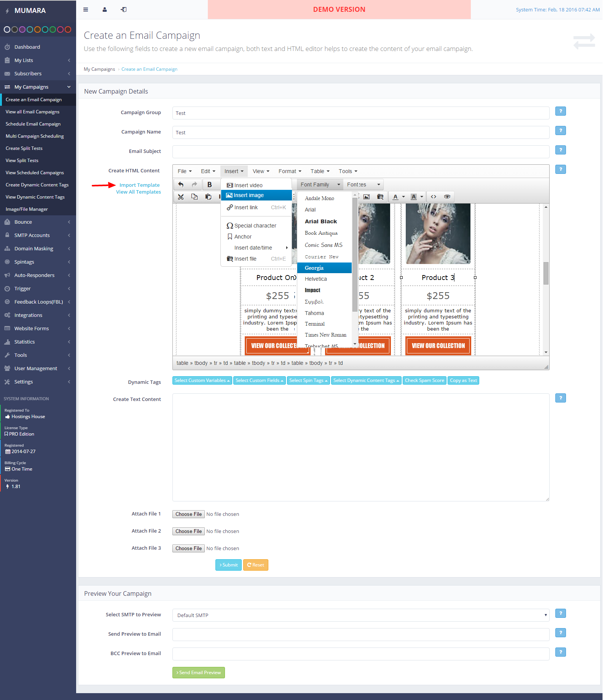
Task: Click the logout icon in top bar
Action: [x=124, y=10]
